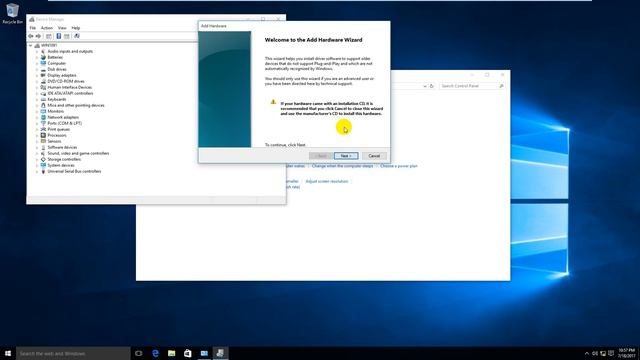Select Sound, video and game controllers

pyautogui.click(x=78, y=153)
